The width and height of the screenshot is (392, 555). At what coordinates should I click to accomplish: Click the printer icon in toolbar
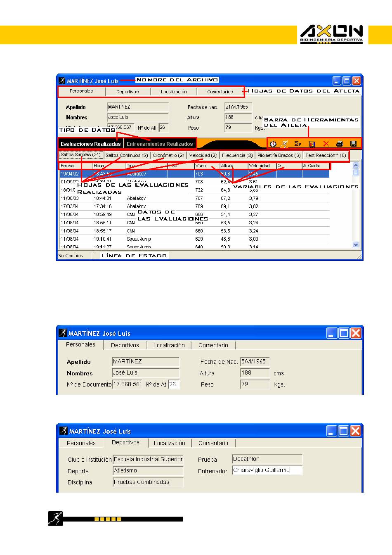pos(340,144)
